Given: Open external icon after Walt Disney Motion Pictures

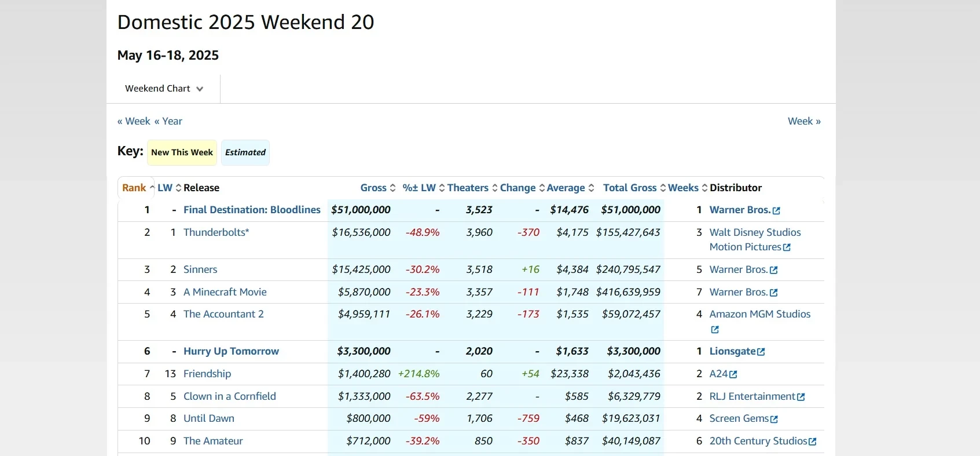Looking at the screenshot, I should (787, 247).
